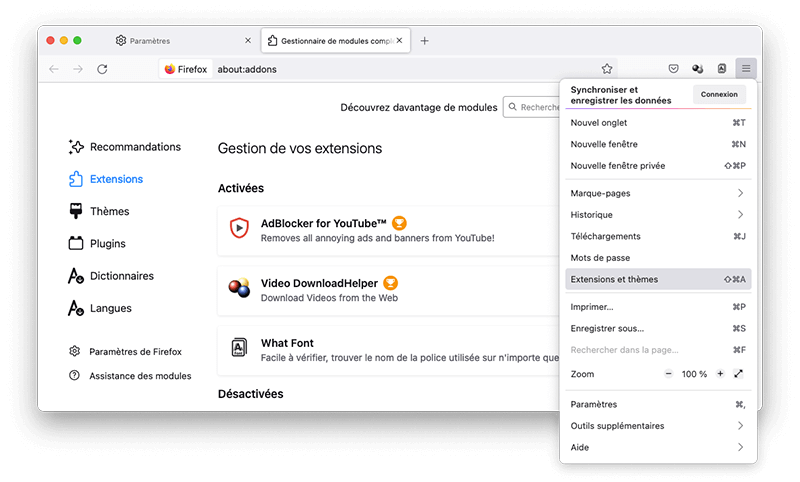Click the Video DownloadHelper colored balls icon
800x482 pixels.
pos(239,288)
